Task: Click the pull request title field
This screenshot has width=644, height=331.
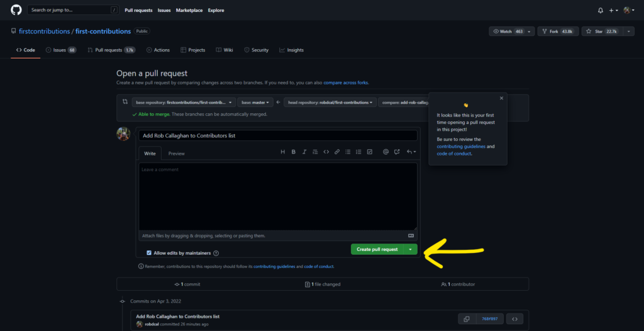Action: pyautogui.click(x=278, y=135)
